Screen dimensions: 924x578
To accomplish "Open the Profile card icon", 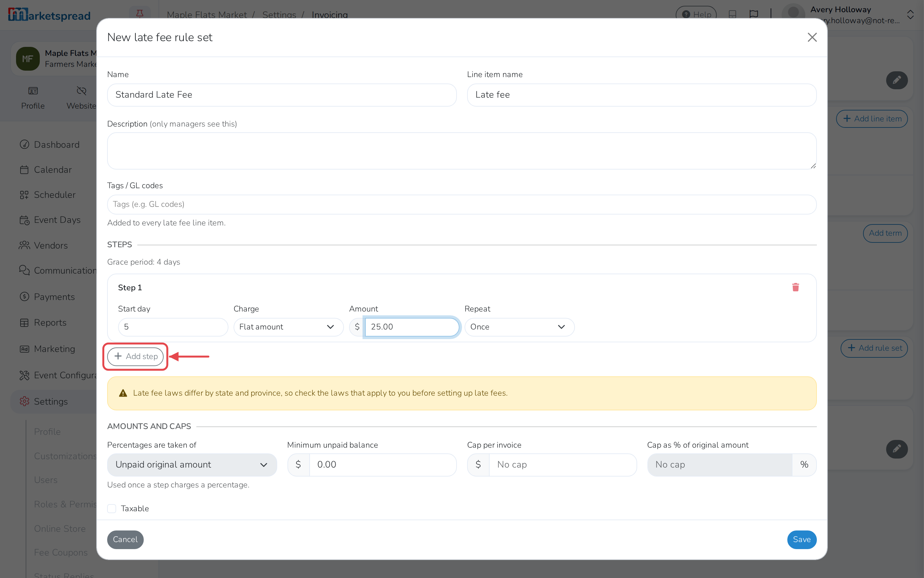I will 33,91.
